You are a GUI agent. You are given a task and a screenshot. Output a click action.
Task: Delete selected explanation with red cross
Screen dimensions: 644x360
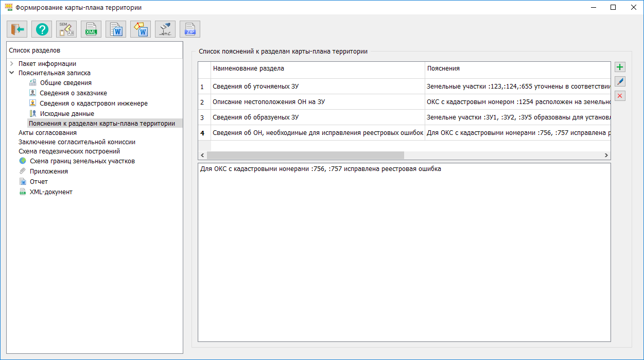pos(620,96)
